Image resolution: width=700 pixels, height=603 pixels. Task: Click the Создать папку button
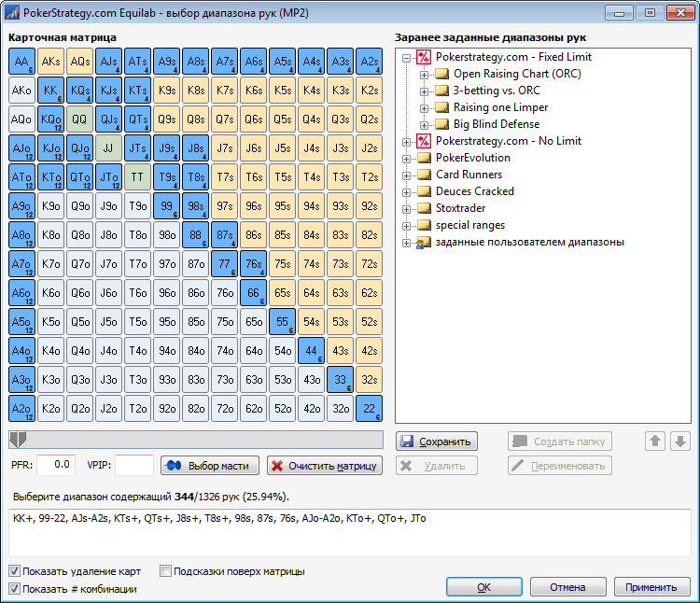coord(560,442)
